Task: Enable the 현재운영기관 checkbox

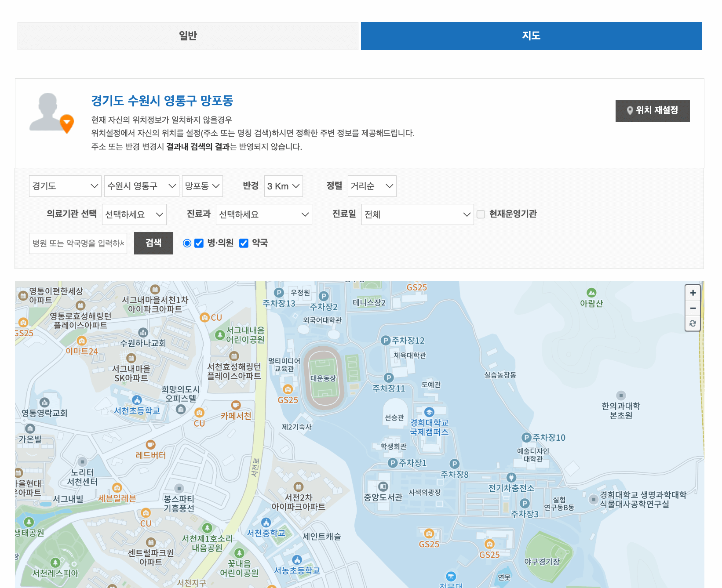Action: pos(481,214)
